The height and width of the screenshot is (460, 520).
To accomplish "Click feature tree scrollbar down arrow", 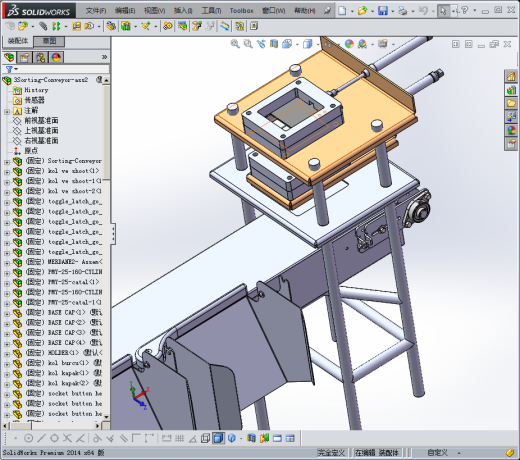I will pos(106,417).
